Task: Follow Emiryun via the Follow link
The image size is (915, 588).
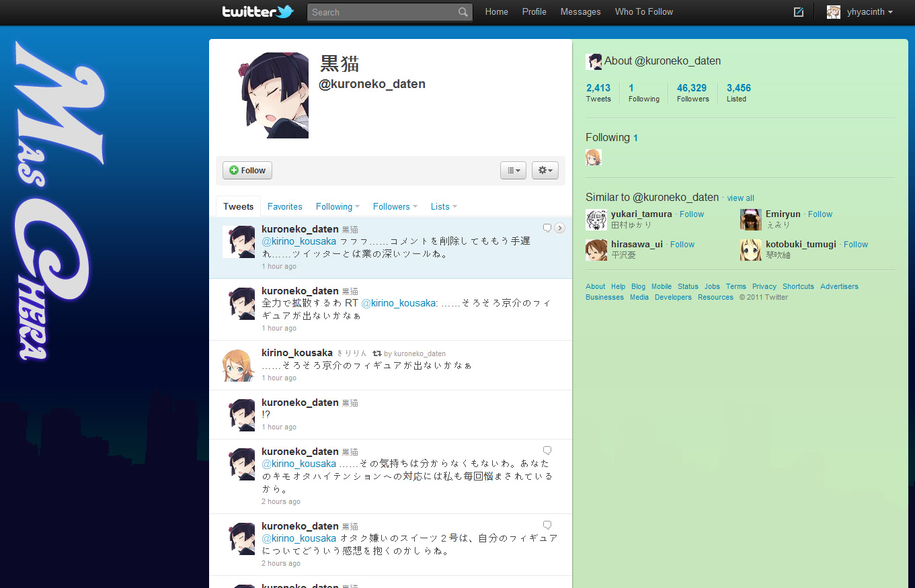Action: (x=820, y=214)
